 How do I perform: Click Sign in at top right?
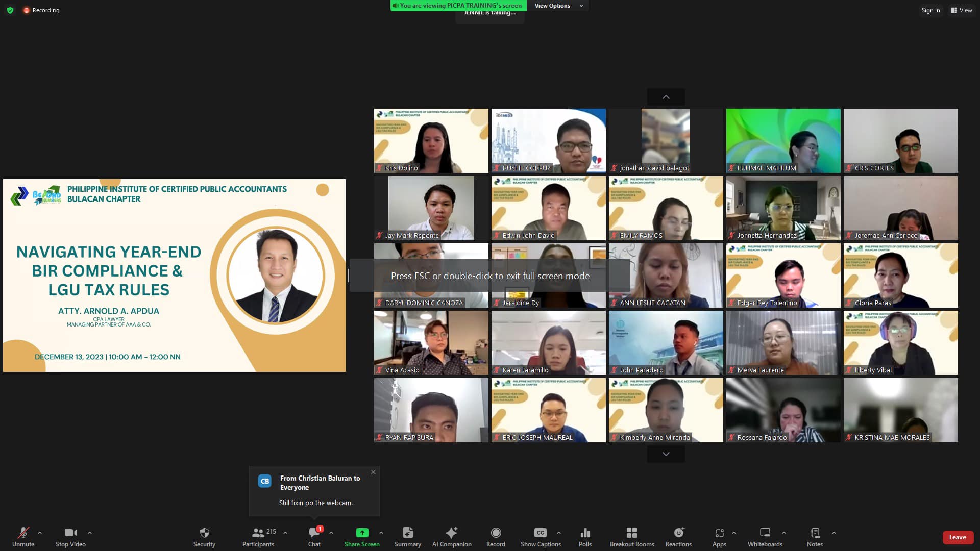click(x=930, y=10)
